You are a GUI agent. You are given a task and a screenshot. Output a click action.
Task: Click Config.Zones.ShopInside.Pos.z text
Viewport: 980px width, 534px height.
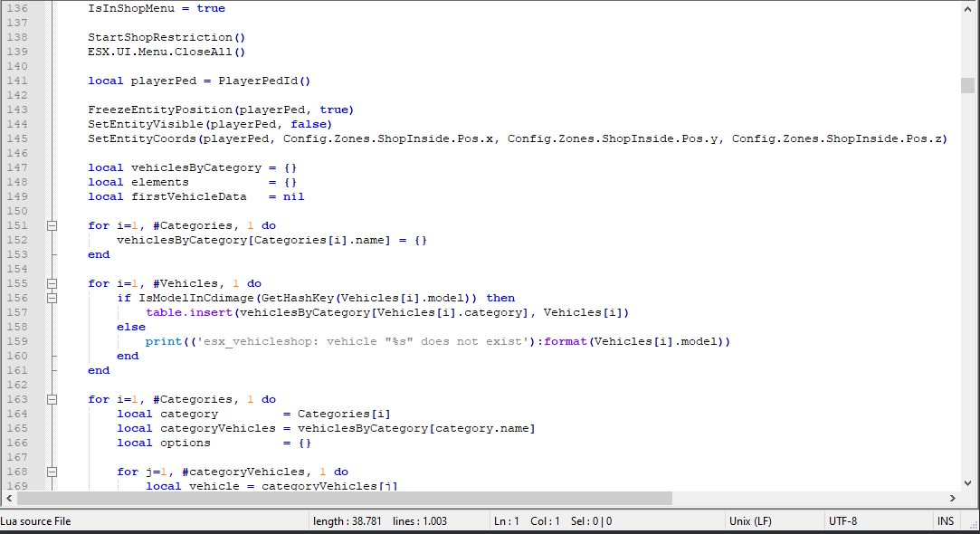coord(837,138)
